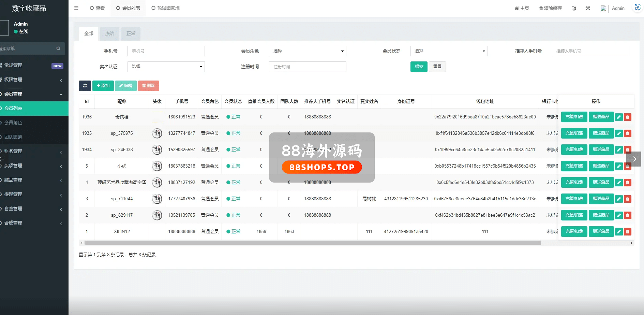Click 清除缓存 trash icon in top bar
Viewport: 644px width, 315px height.
coord(541,9)
